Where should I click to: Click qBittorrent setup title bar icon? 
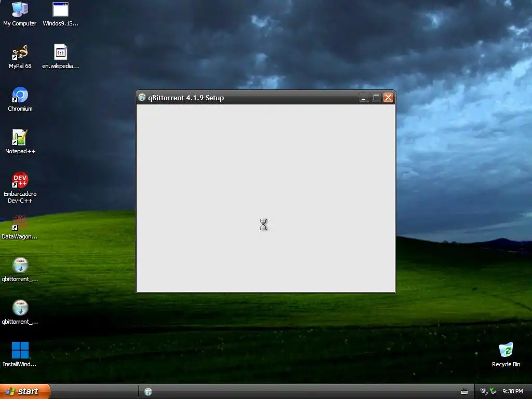point(142,97)
